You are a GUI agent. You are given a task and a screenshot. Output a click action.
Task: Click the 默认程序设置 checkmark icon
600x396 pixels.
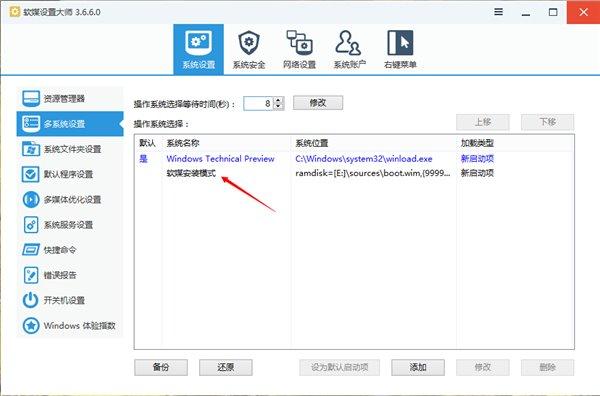tap(31, 174)
